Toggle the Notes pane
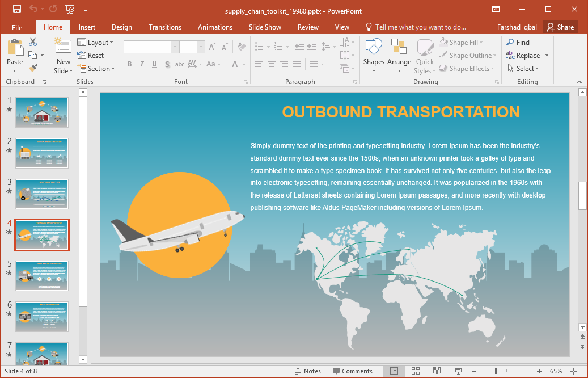The width and height of the screenshot is (588, 378). [x=307, y=371]
